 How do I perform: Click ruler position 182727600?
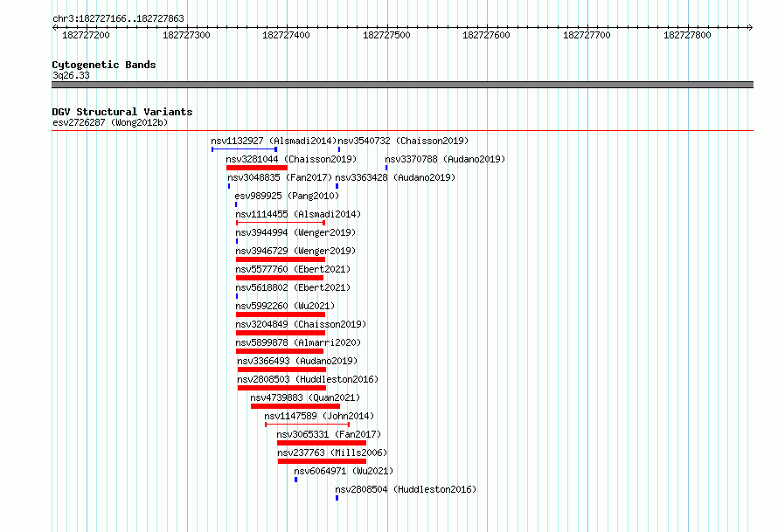(x=486, y=35)
